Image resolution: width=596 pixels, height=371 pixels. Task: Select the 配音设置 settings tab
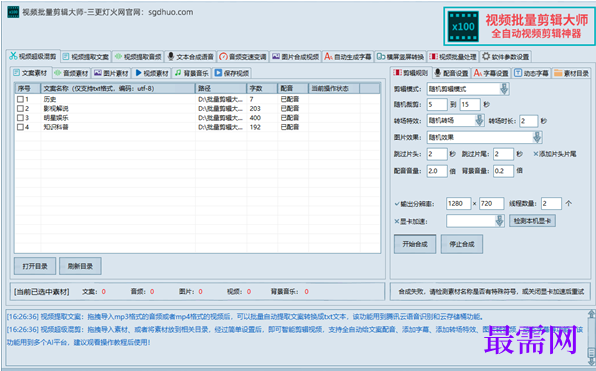[452, 73]
